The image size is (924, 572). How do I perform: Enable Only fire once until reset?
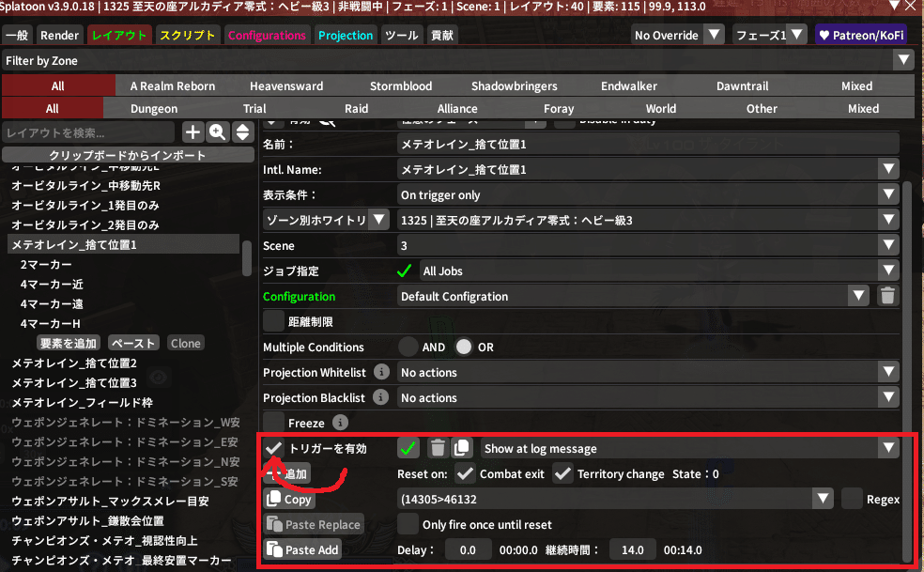click(x=408, y=524)
